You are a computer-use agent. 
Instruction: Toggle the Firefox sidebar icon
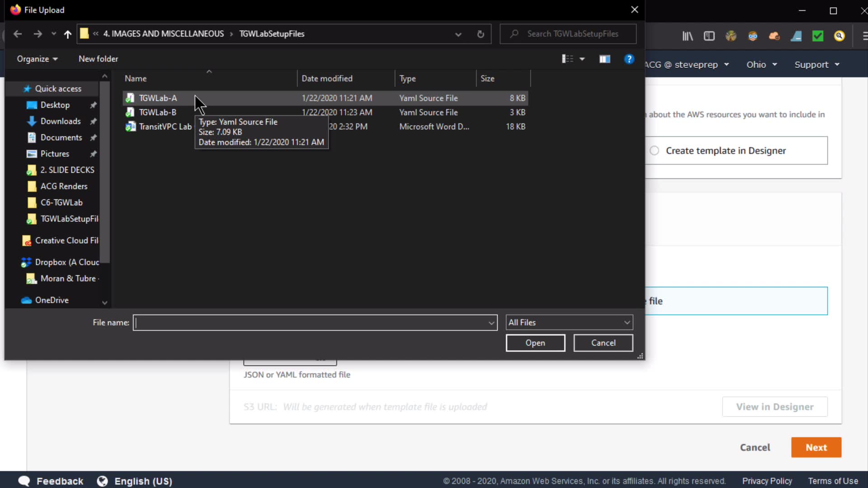coord(709,36)
